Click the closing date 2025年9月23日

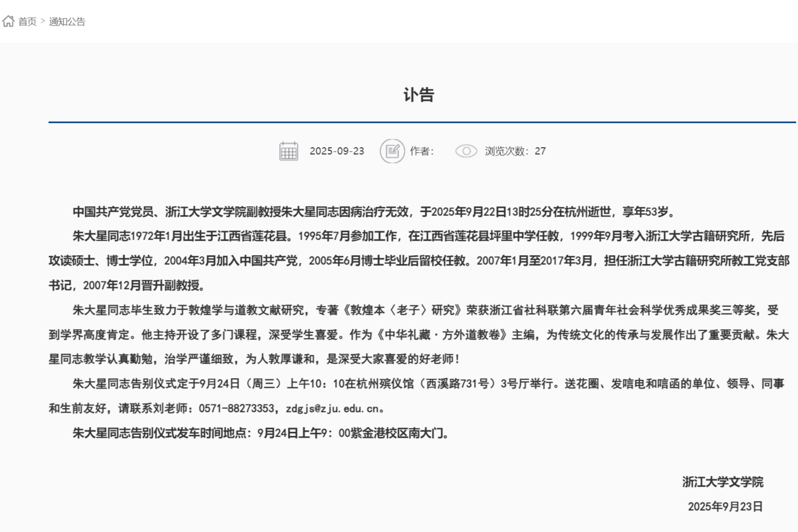point(725,507)
